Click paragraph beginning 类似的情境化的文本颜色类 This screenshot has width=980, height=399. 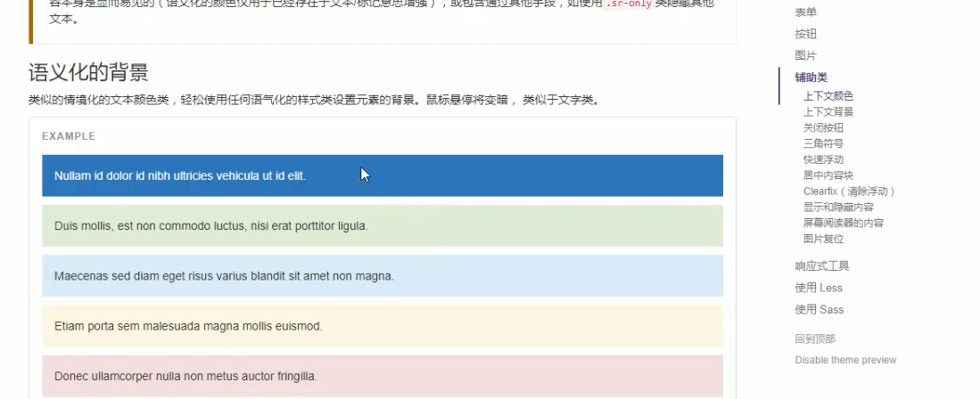[316, 100]
